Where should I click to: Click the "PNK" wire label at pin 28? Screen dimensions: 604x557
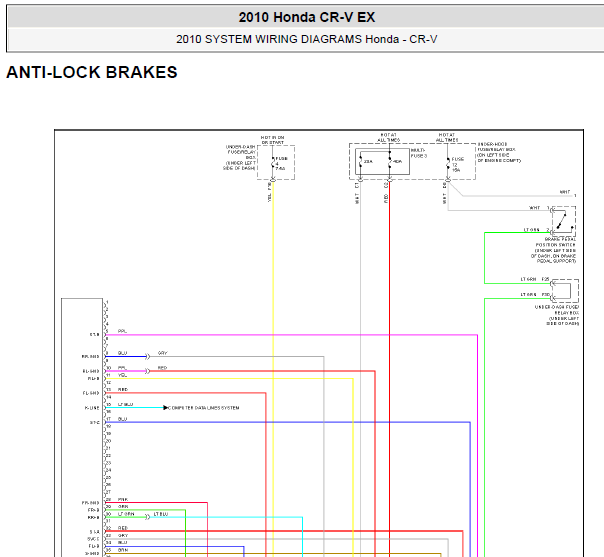click(122, 499)
